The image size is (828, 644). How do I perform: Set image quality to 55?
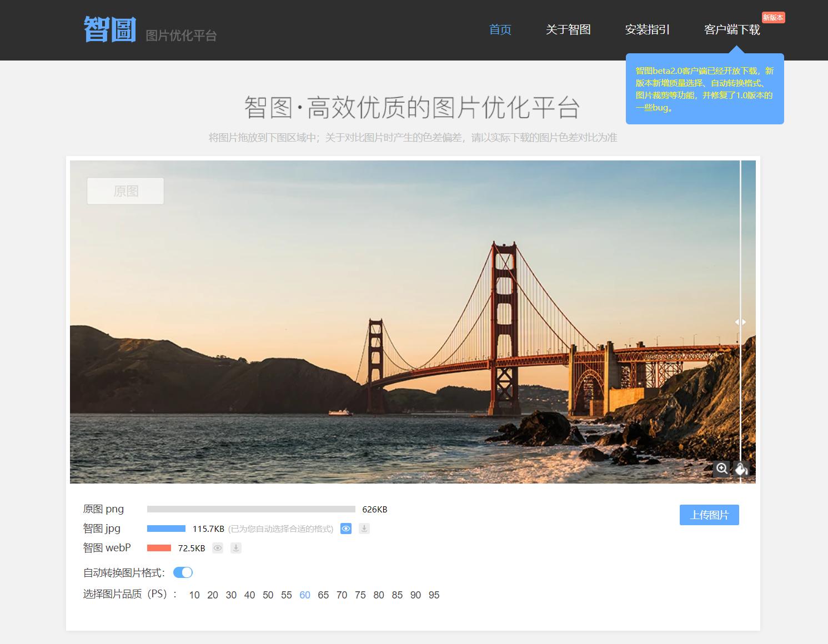click(x=287, y=595)
